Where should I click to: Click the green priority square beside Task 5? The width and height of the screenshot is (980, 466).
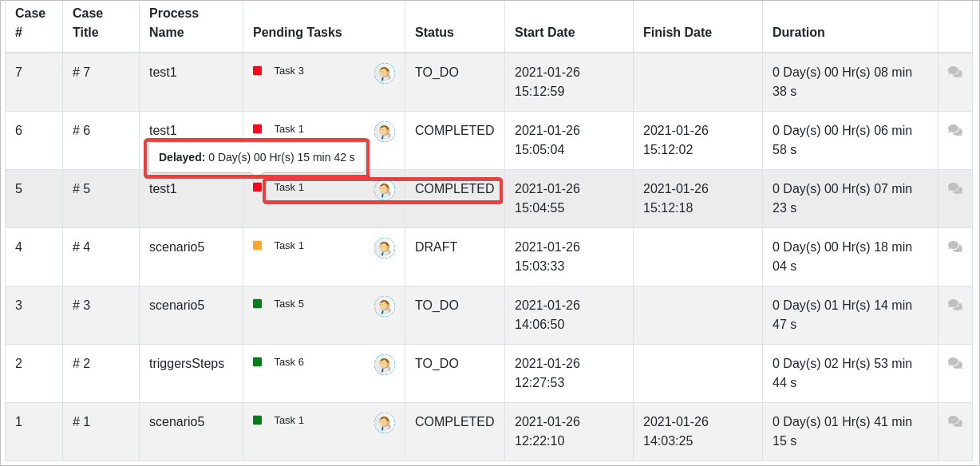[x=257, y=303]
